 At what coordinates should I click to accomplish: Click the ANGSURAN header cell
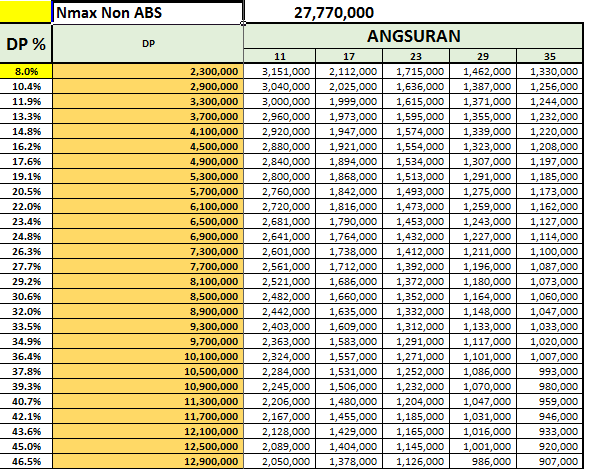point(414,36)
